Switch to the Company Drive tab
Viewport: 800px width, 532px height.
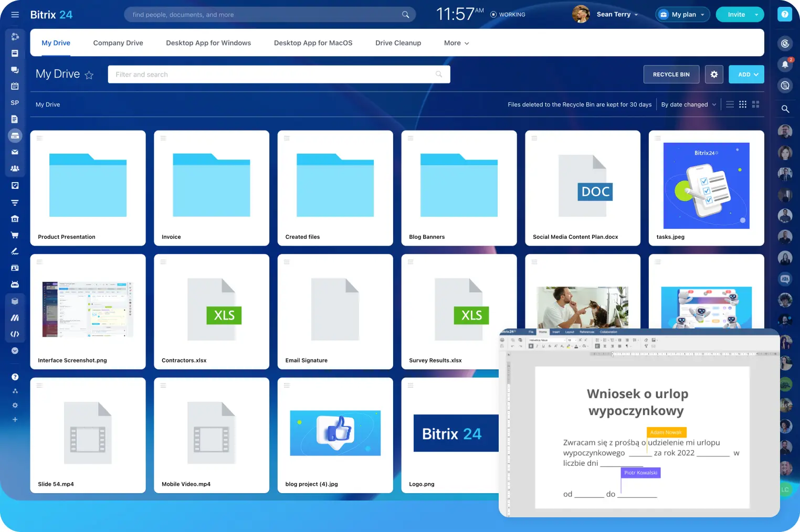[x=118, y=43]
